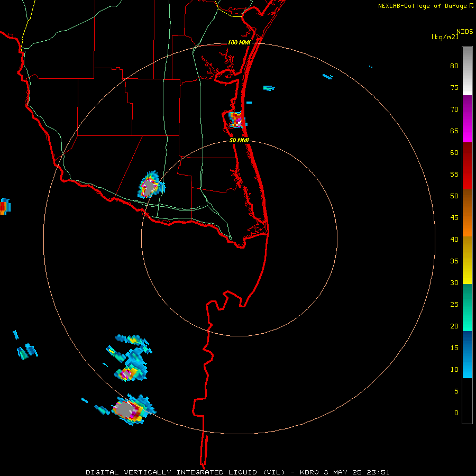
Task: Click the 65 value on the color scale
Action: click(x=454, y=131)
